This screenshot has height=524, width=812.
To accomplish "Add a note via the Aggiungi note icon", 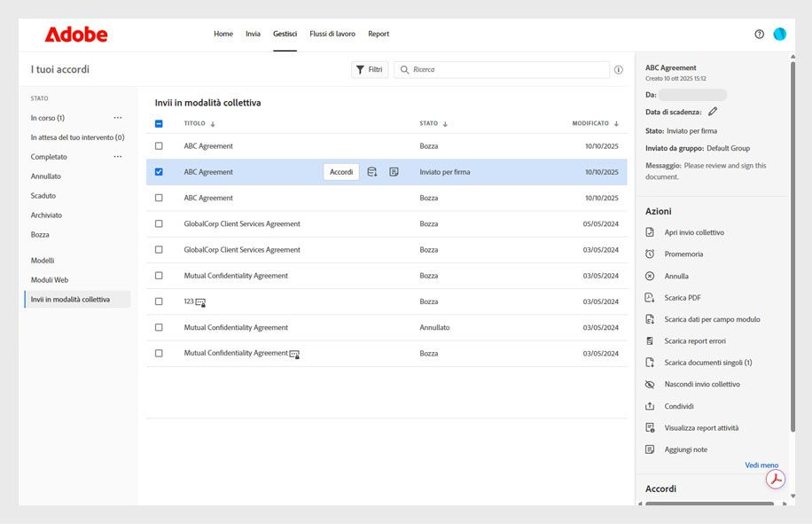I will pos(652,450).
